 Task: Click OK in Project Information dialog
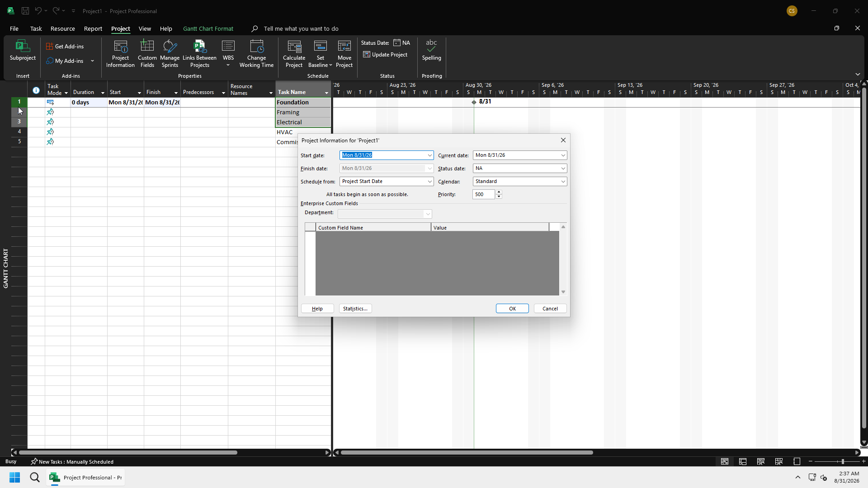[512, 309]
